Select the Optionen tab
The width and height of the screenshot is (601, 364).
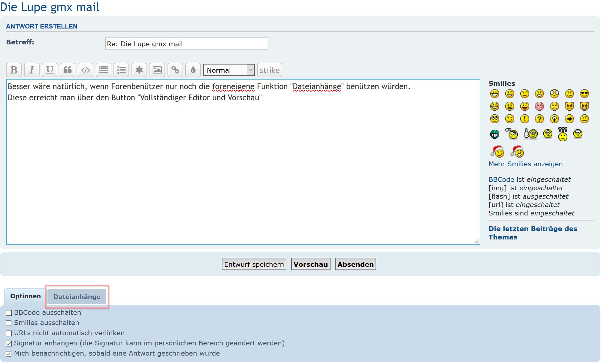pos(25,296)
